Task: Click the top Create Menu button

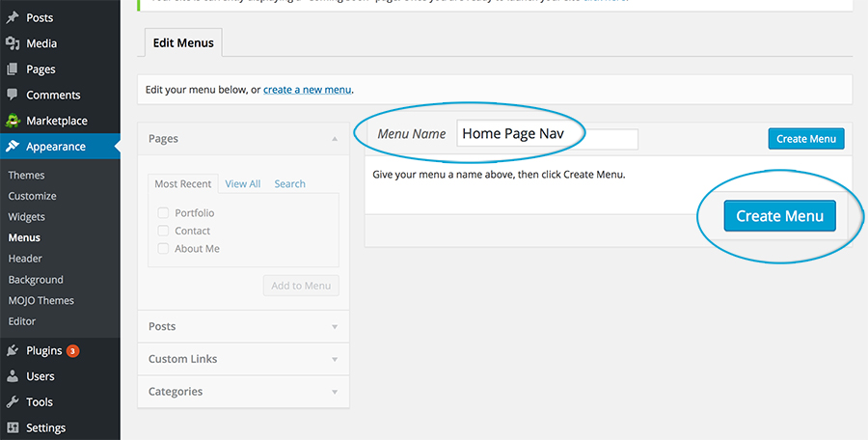Action: pos(806,139)
